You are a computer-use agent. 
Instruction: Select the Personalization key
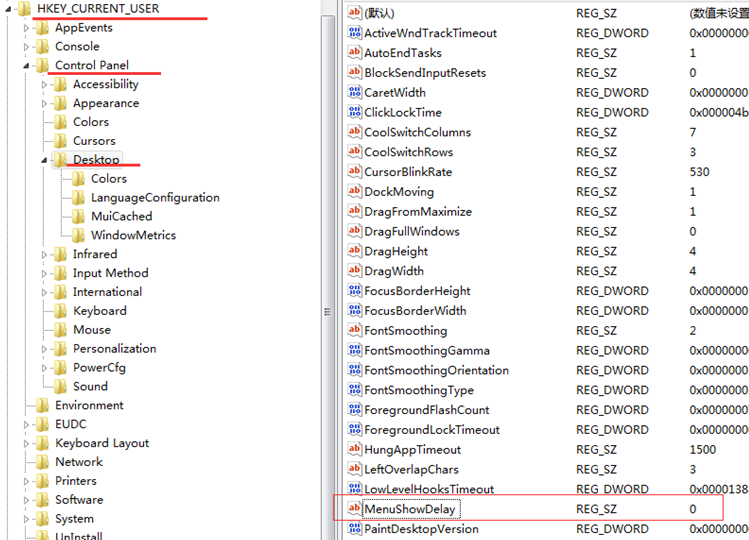tap(114, 349)
